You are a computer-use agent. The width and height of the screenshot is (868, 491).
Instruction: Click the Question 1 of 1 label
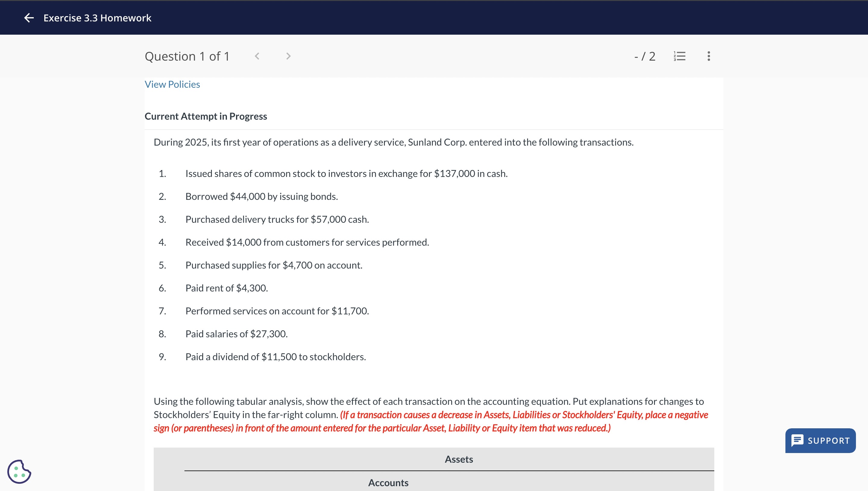click(187, 56)
